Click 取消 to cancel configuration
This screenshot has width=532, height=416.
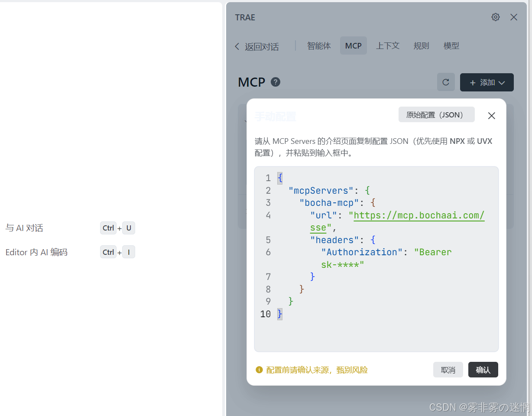point(448,370)
